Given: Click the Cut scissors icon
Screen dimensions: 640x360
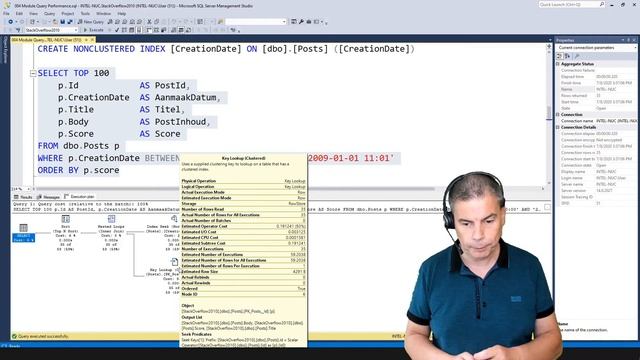Looking at the screenshot, I should [x=149, y=22].
